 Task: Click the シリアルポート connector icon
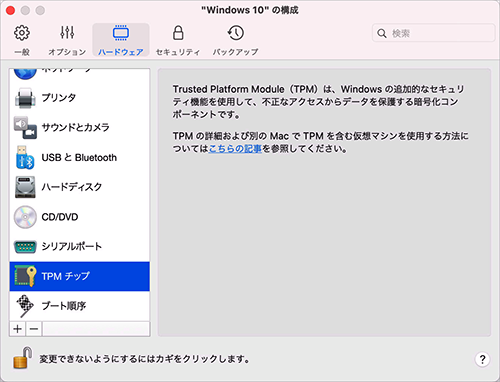[25, 247]
